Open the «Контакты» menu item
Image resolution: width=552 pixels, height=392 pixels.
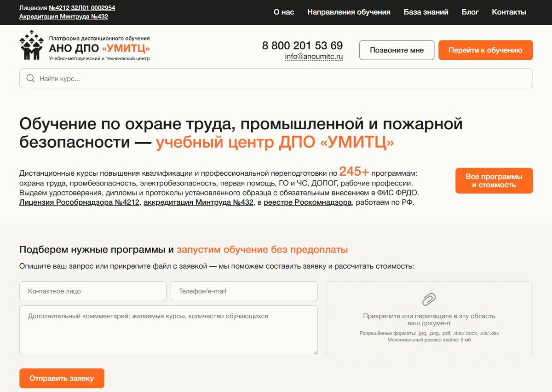(509, 12)
